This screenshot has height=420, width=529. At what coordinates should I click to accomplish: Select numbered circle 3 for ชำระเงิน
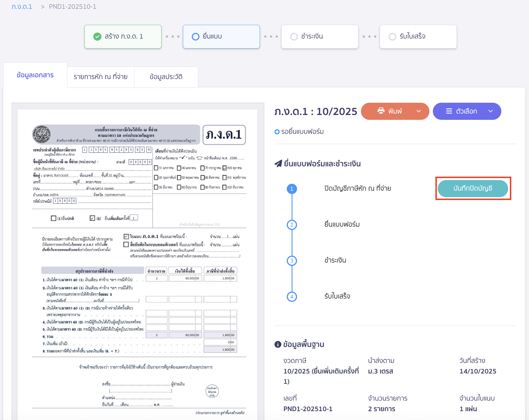[292, 261]
